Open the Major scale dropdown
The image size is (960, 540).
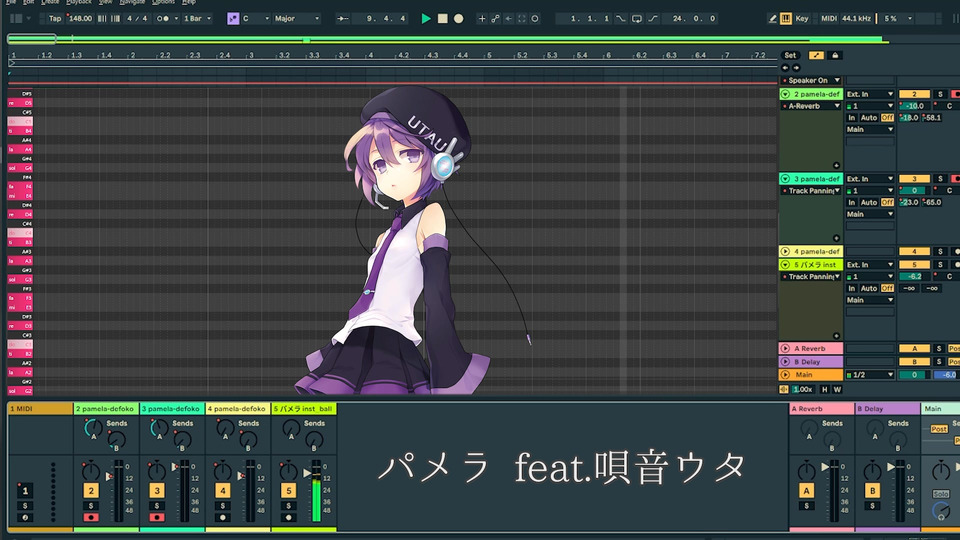[x=296, y=18]
